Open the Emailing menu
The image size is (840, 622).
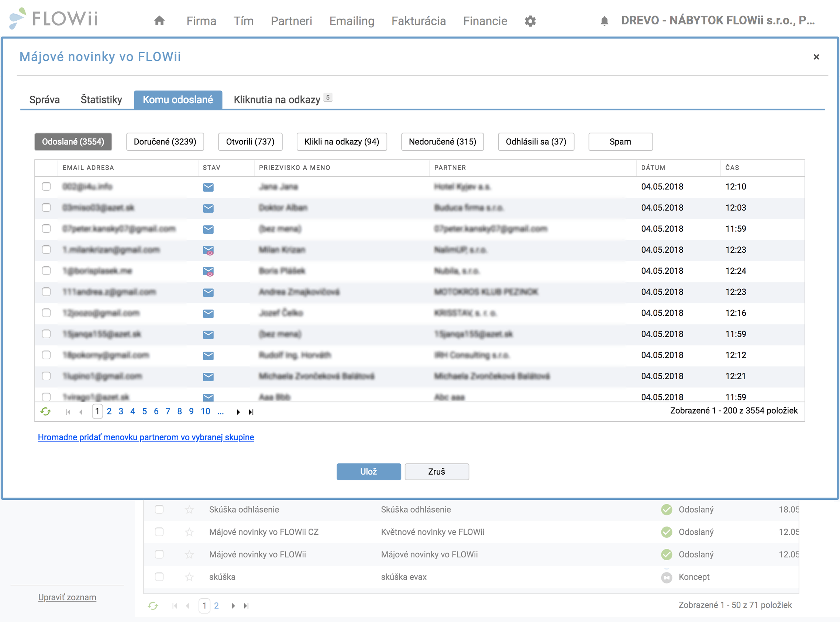(352, 21)
